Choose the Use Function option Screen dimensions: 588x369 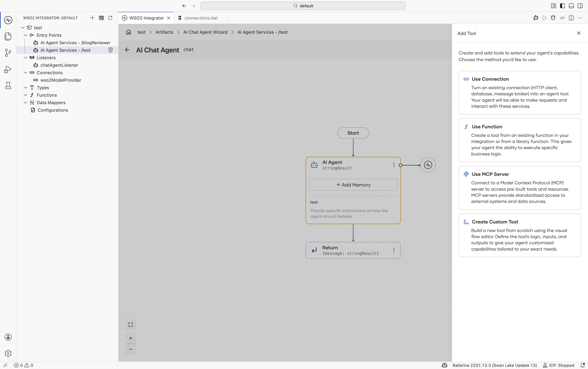[520, 140]
